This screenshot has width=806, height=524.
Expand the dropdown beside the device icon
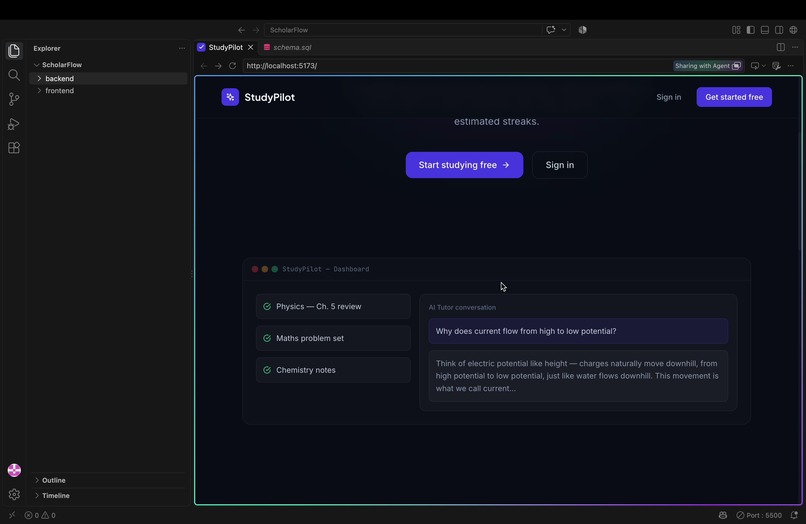763,66
